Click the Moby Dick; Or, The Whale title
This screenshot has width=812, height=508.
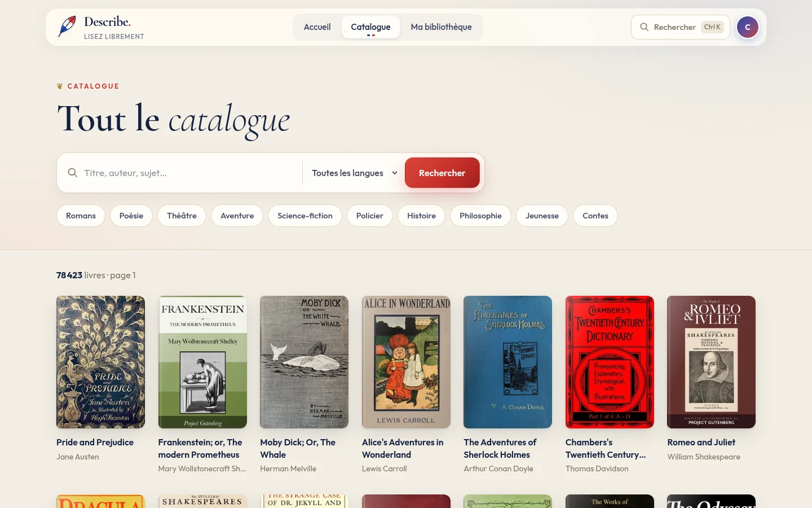coord(298,449)
